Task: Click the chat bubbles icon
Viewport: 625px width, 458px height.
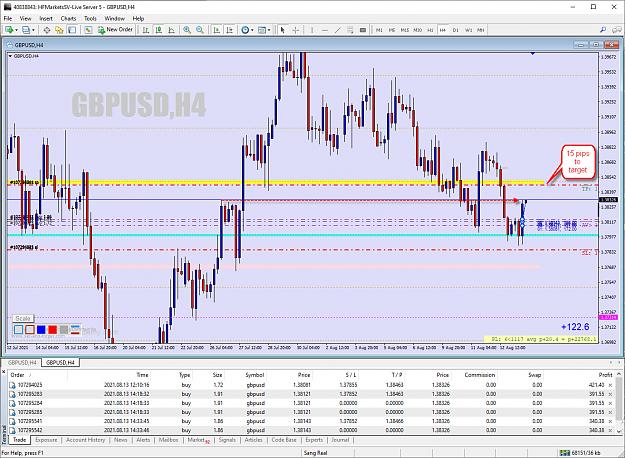Action: 617,30
